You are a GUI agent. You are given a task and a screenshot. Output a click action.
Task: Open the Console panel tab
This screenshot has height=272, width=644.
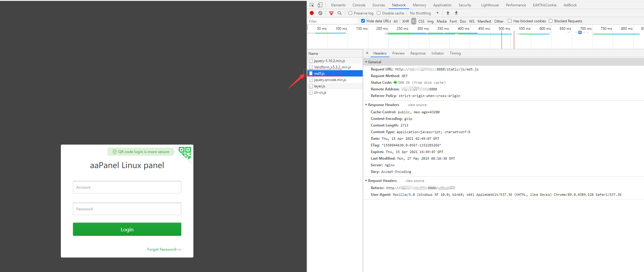pyautogui.click(x=359, y=5)
